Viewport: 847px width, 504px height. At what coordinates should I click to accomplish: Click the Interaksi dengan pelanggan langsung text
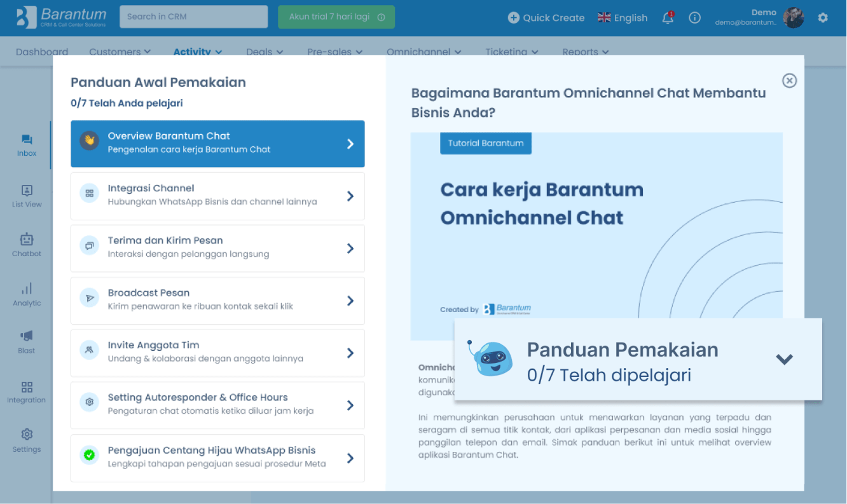[x=188, y=254]
